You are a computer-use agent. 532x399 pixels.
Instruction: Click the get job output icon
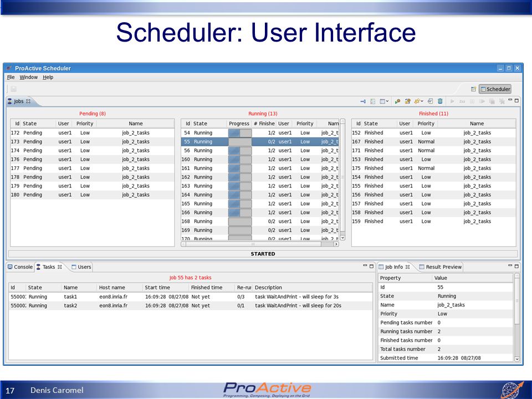click(430, 101)
